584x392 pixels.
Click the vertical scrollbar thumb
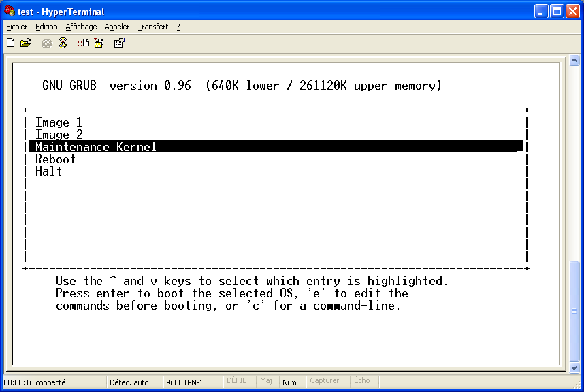574,311
